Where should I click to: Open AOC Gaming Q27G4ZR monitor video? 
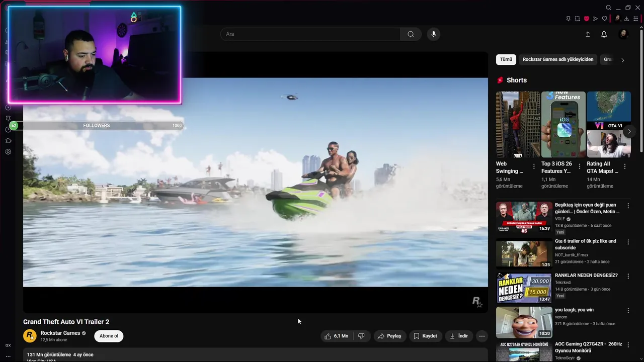pyautogui.click(x=588, y=347)
